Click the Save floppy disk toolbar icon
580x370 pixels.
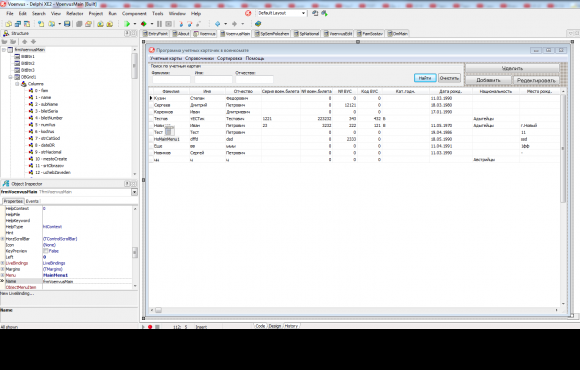(x=67, y=24)
